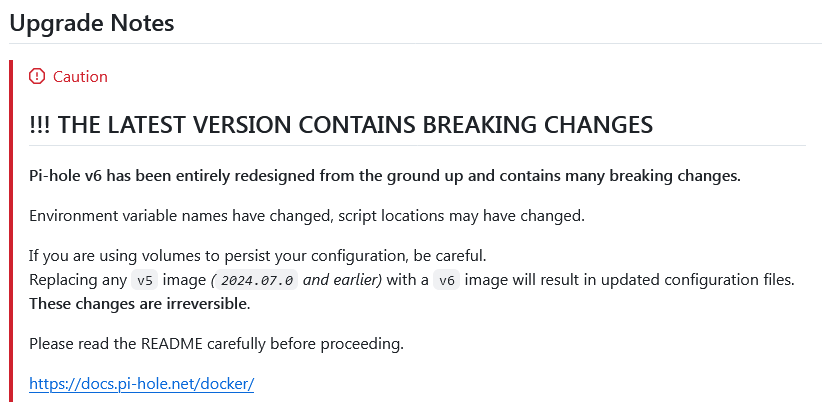Click the red vertical bar of the caution block
The image size is (837, 414).
[11, 231]
